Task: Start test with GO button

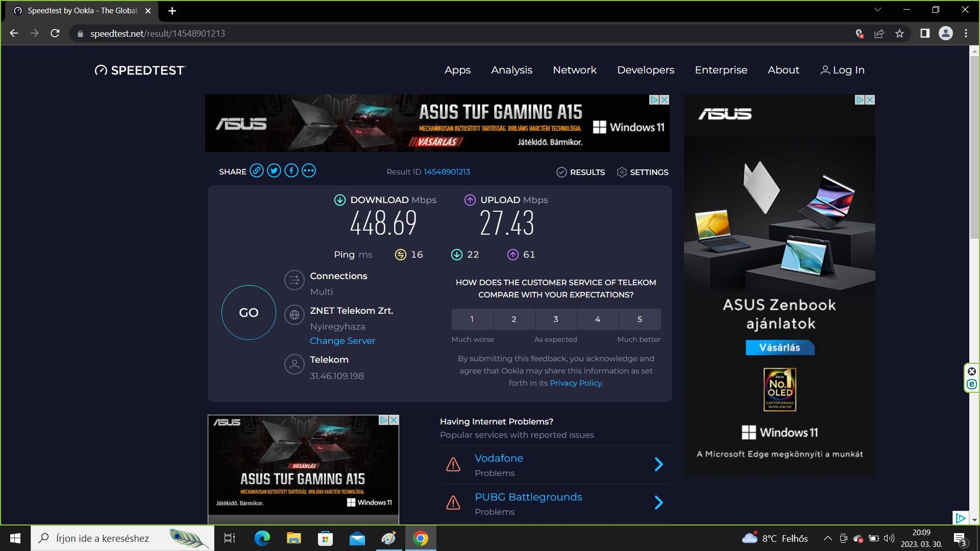Action: point(249,312)
